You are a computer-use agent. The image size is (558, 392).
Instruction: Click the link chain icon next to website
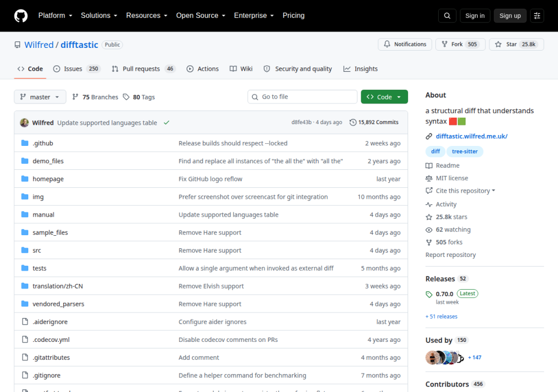pos(429,136)
